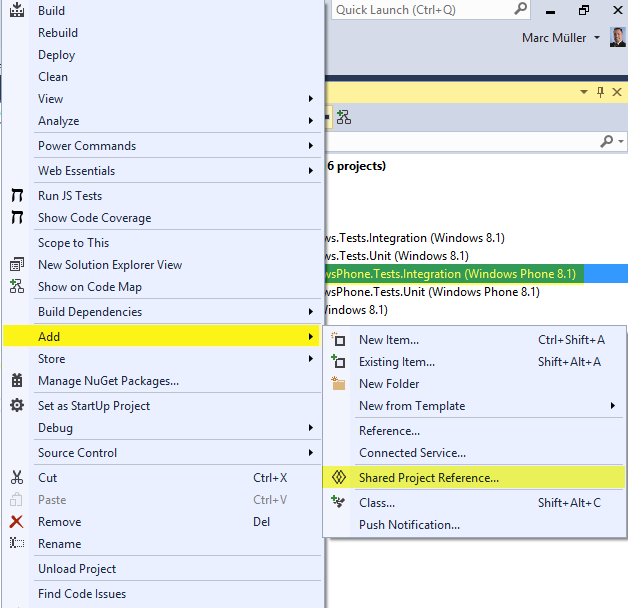
Task: Expand the Build Dependencies submenu arrow
Action: [310, 312]
